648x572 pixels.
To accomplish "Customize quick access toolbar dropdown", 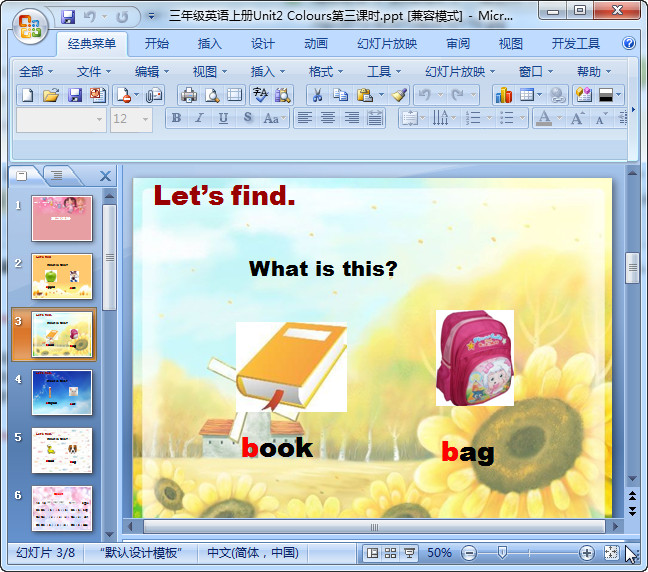I will (x=152, y=17).
